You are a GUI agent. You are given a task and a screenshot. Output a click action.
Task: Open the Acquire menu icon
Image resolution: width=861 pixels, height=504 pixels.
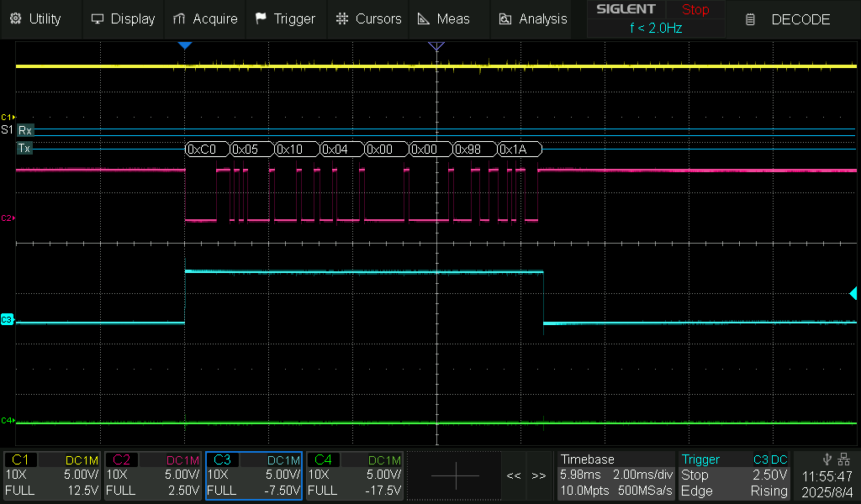[x=204, y=18]
